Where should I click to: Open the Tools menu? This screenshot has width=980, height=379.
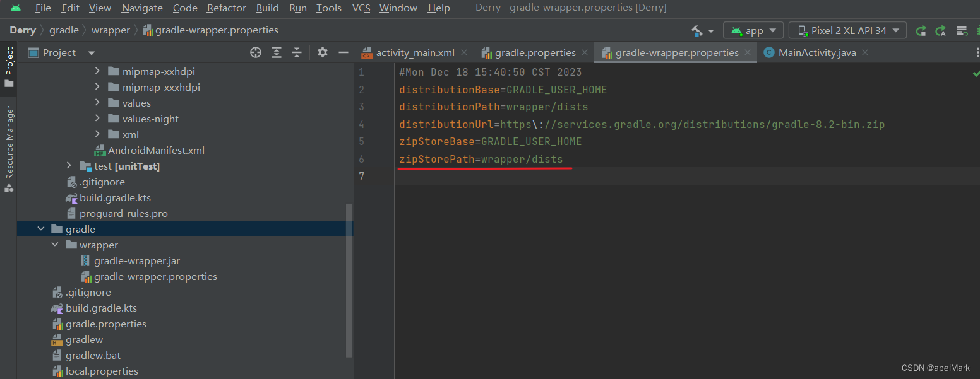[329, 8]
